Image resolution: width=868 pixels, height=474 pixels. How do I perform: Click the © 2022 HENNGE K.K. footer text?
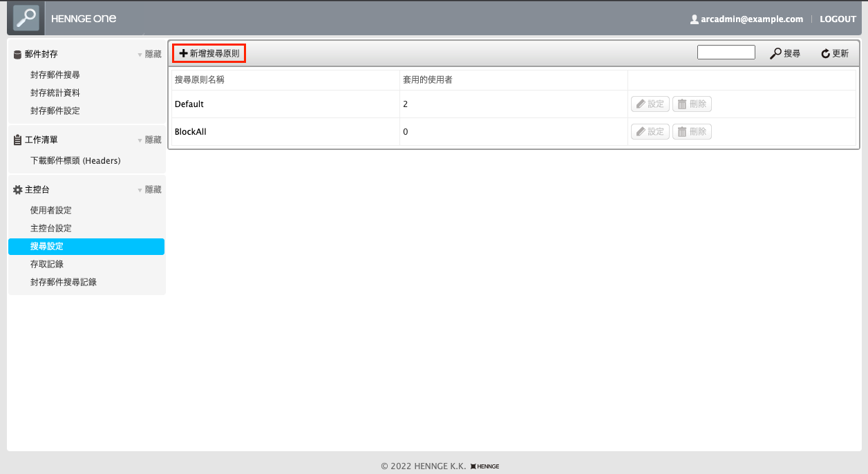pyautogui.click(x=424, y=466)
